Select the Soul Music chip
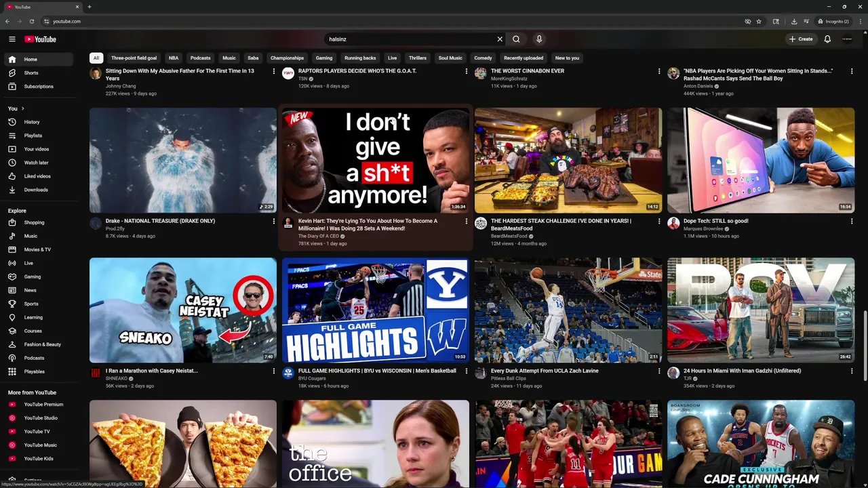This screenshot has height=488, width=868. [450, 58]
